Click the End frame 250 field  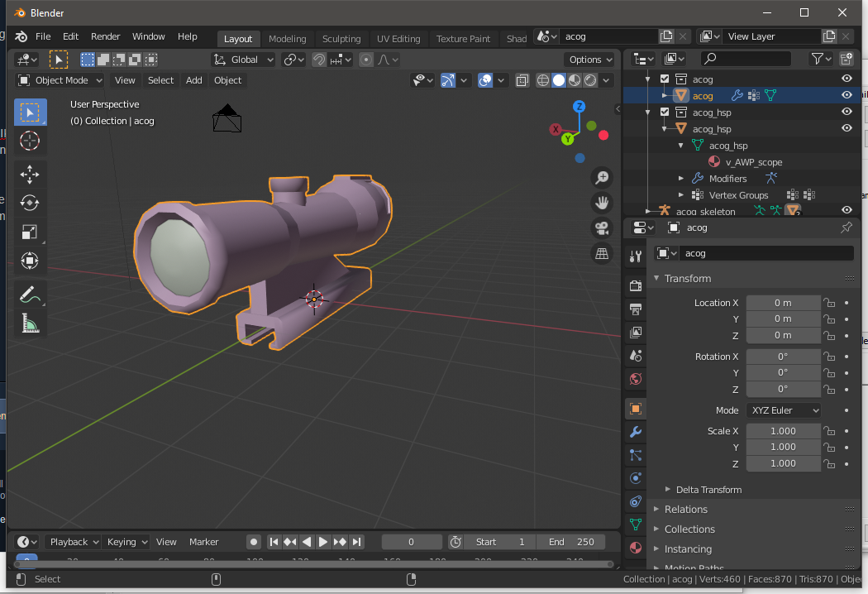[x=571, y=542]
